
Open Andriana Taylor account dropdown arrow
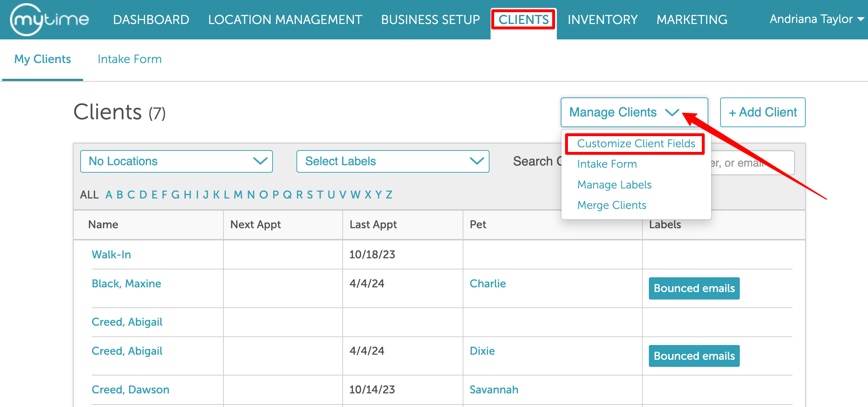click(861, 19)
